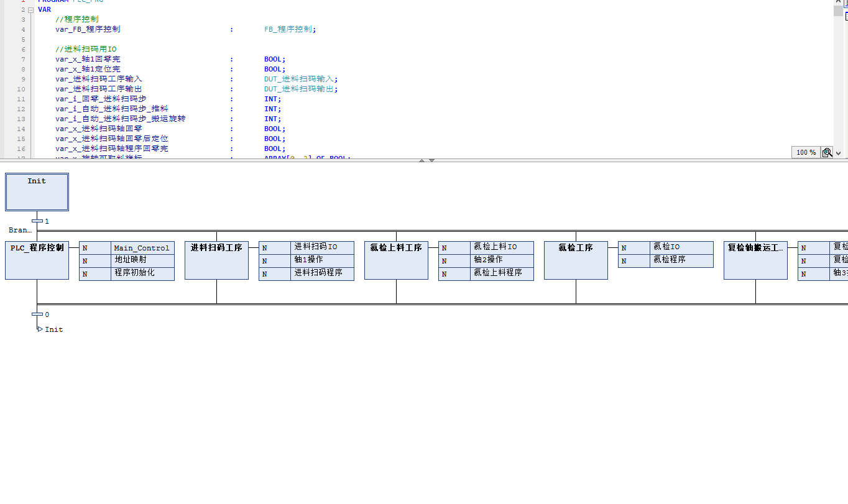Click the tabular view icon at top right

846,16
